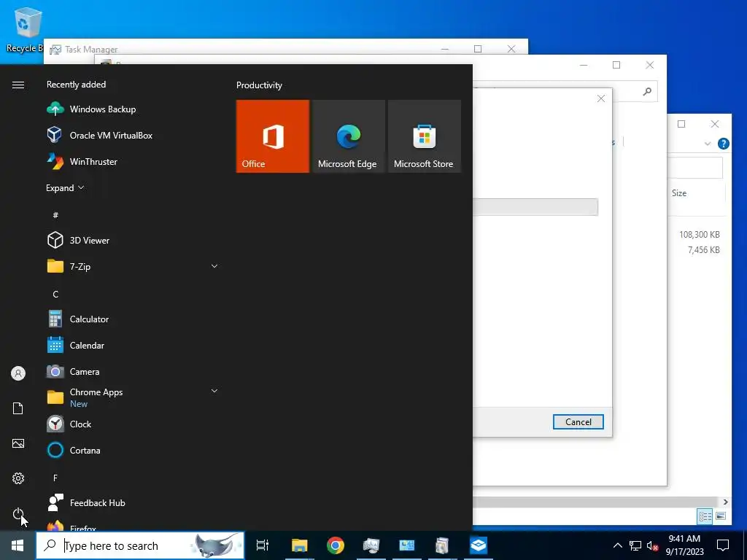The height and width of the screenshot is (560, 747).
Task: Open Settings gear in Start sidebar
Action: coord(18,478)
